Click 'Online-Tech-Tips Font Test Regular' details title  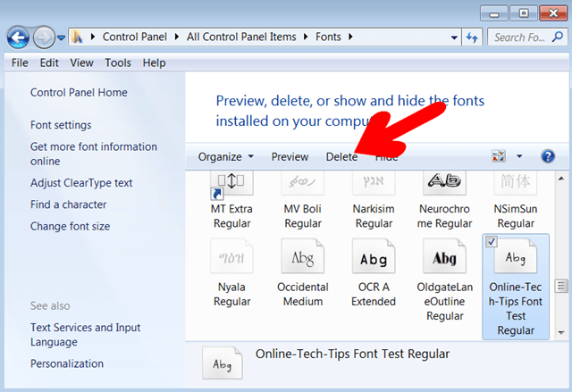[352, 354]
